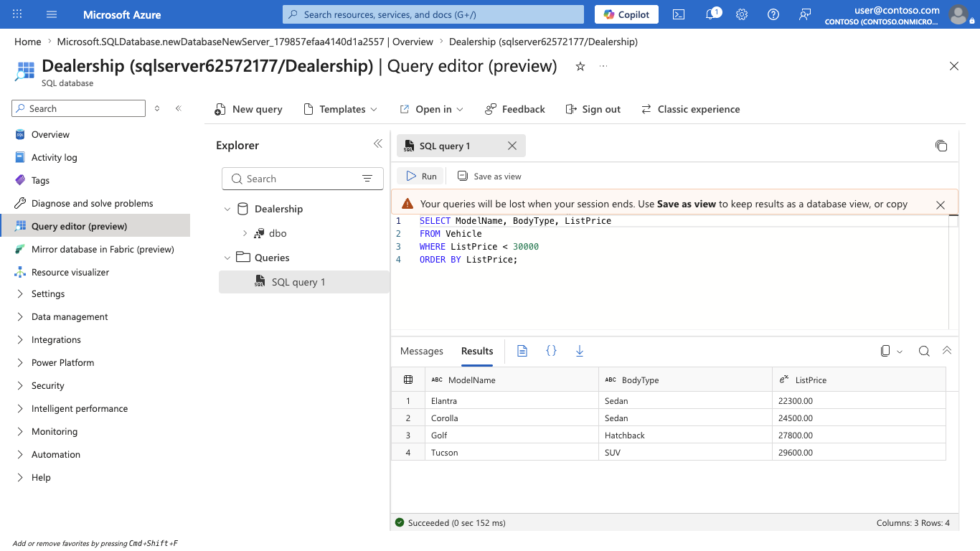Collapse the results pane with double chevron
Screen dimensions: 980x551
tap(947, 351)
